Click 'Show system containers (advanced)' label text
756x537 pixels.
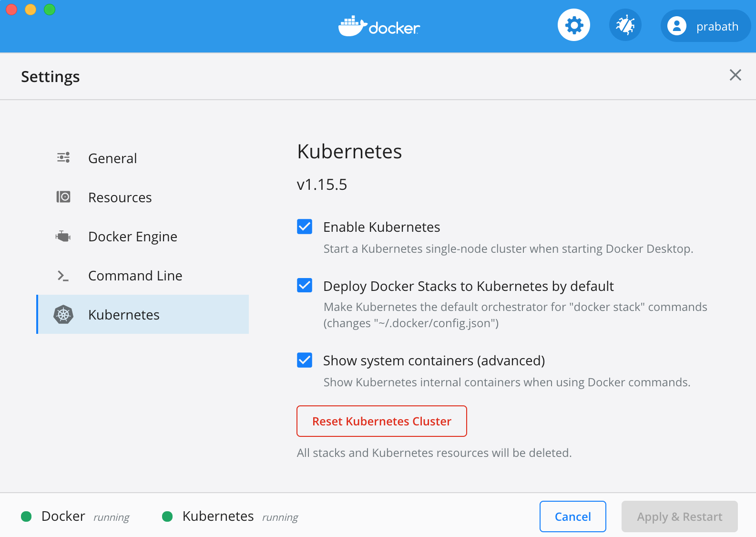434,361
